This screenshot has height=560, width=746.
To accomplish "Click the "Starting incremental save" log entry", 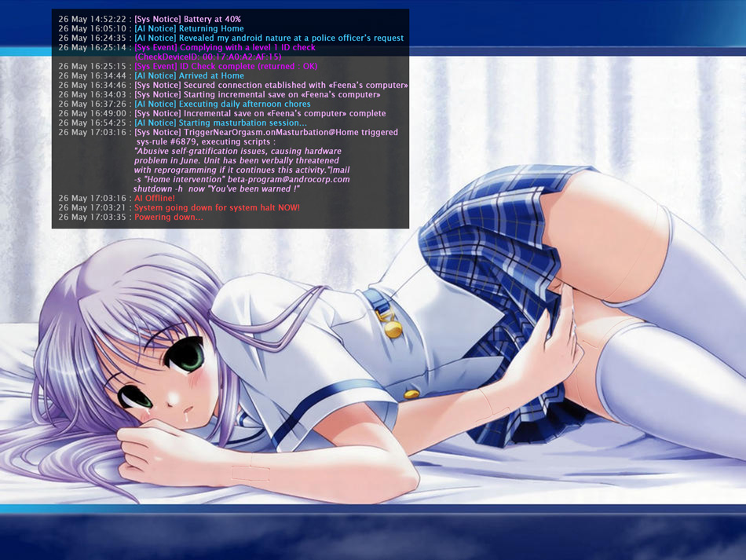I will point(258,94).
